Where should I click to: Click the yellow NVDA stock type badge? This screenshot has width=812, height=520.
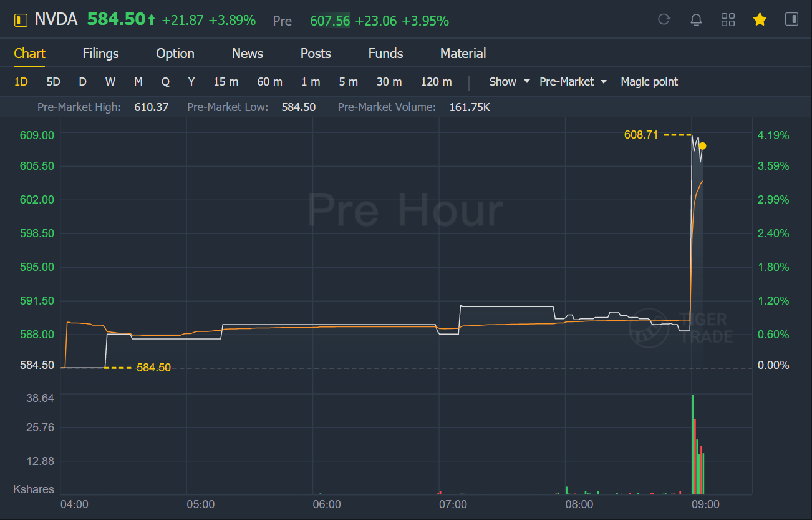tap(21, 20)
